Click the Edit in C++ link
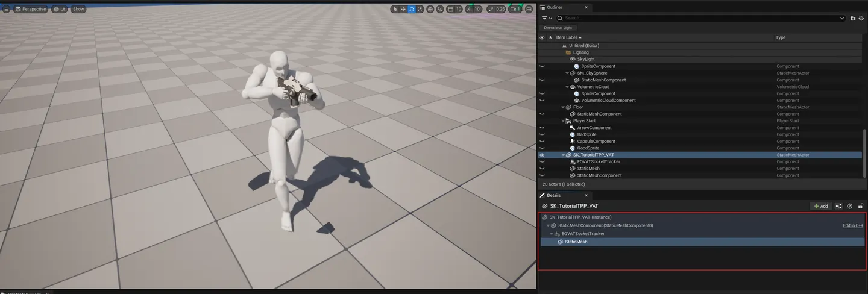The image size is (868, 294). [853, 225]
